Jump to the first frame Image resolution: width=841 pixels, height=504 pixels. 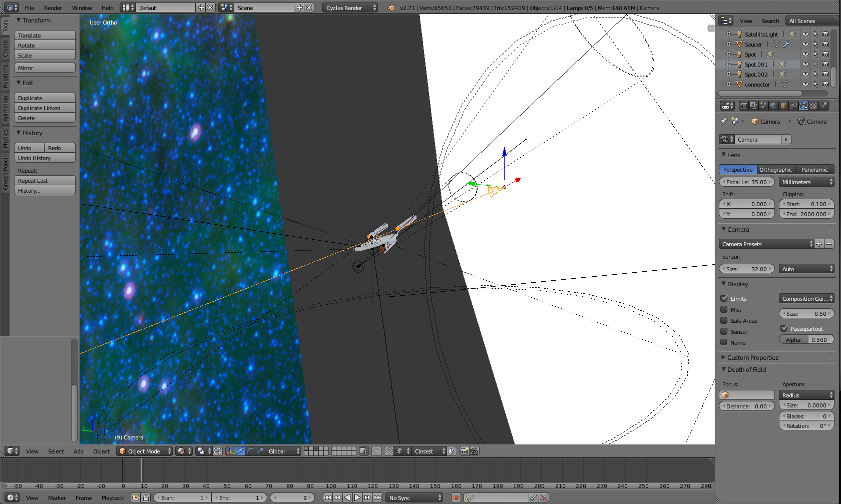tap(327, 497)
